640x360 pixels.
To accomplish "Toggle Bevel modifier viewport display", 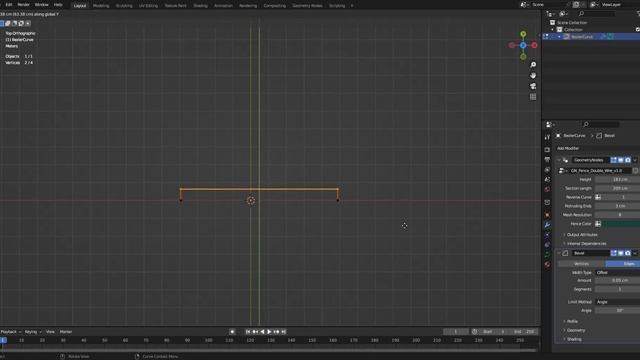I will [x=620, y=253].
